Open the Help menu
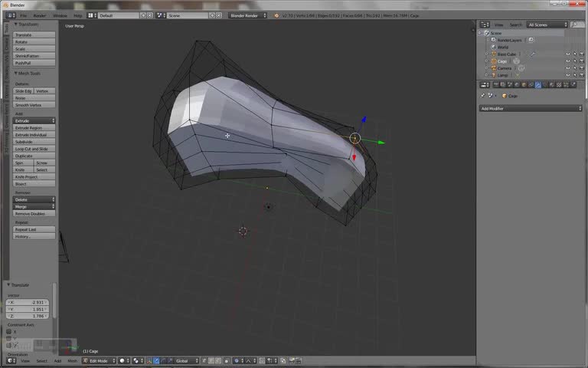The width and height of the screenshot is (588, 368). (x=77, y=15)
